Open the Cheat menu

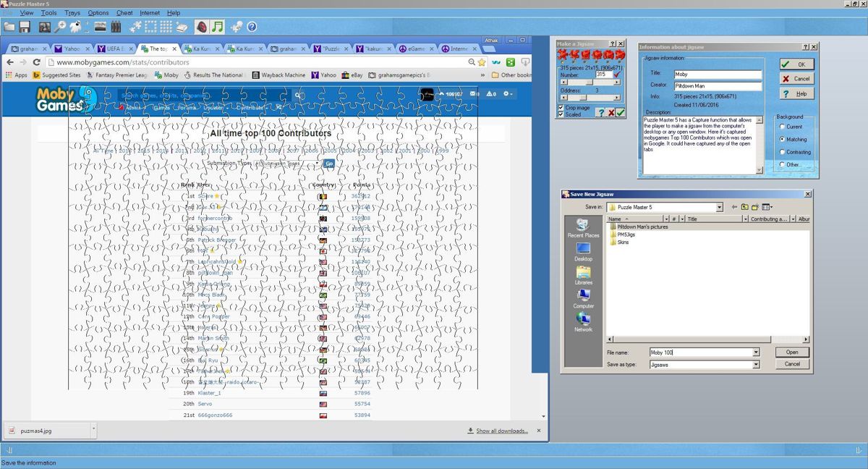pyautogui.click(x=124, y=12)
